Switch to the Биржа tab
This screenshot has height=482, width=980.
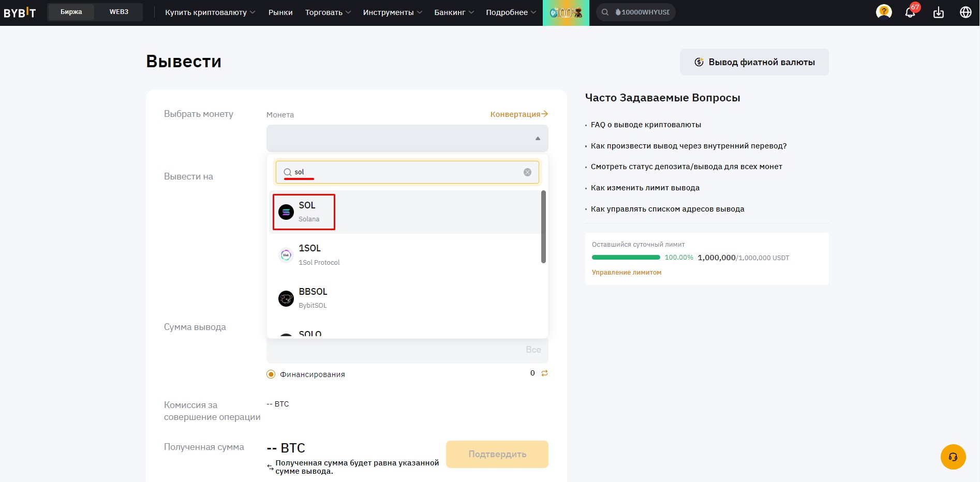point(71,12)
